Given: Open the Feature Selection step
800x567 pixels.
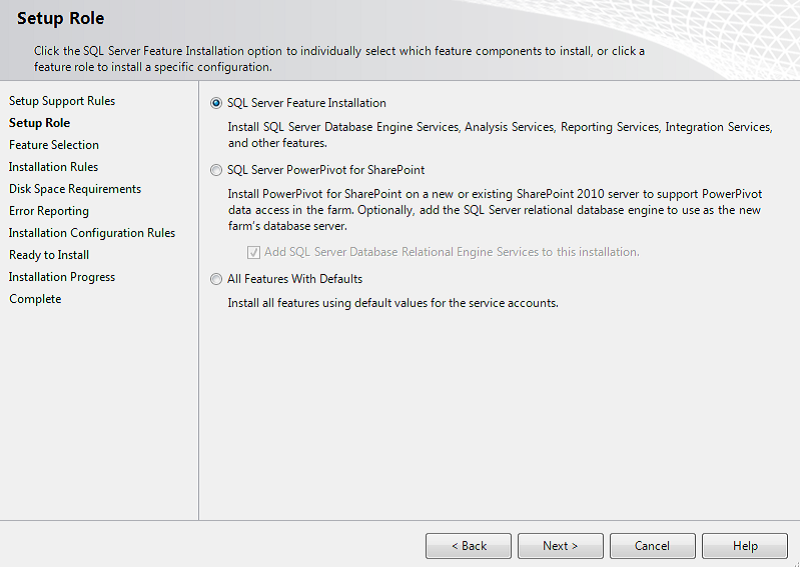Looking at the screenshot, I should 54,145.
